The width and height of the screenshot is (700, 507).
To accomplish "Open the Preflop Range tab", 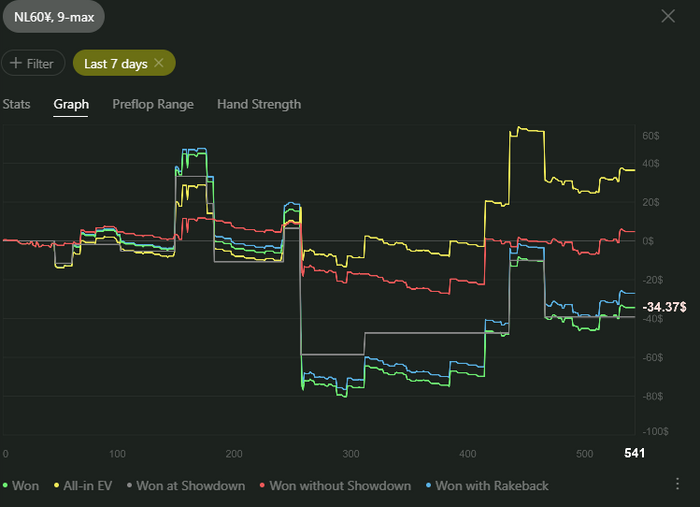I will [153, 104].
